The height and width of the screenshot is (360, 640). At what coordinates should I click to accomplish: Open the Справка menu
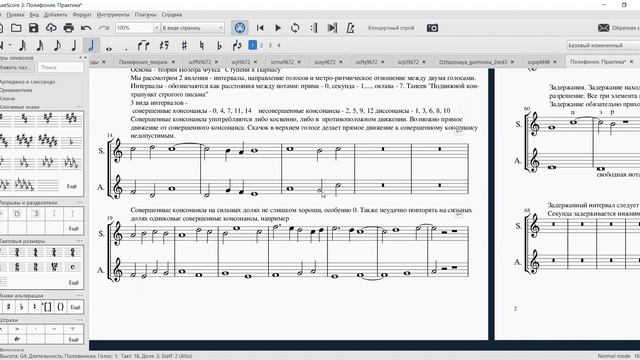tap(171, 14)
